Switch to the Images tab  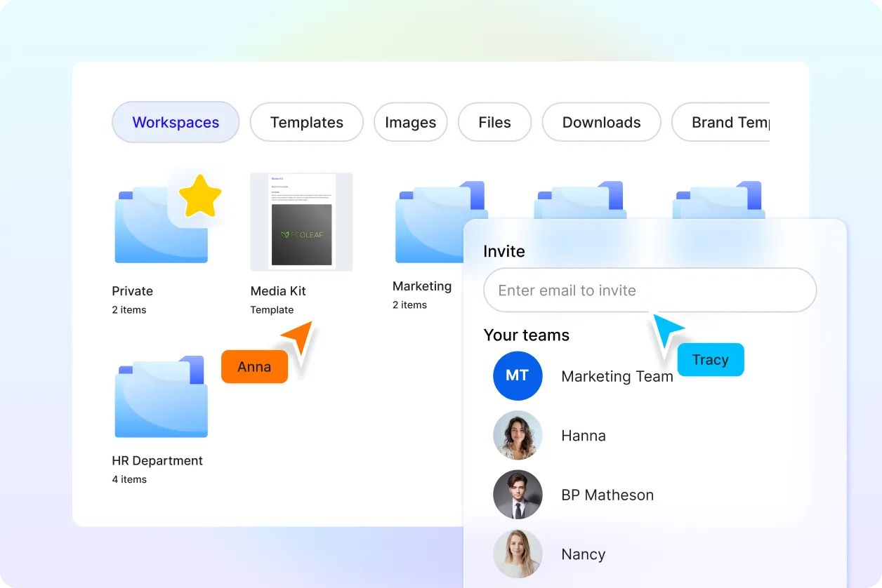pyautogui.click(x=410, y=122)
